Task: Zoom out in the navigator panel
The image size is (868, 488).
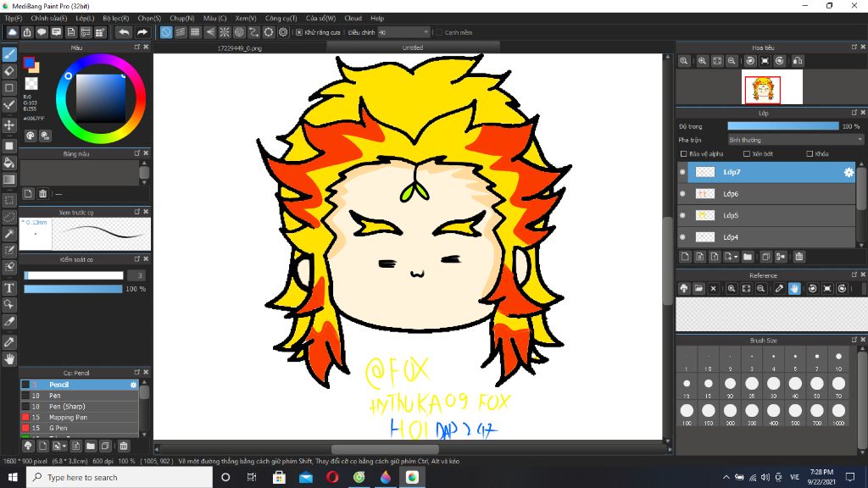Action: (732, 61)
